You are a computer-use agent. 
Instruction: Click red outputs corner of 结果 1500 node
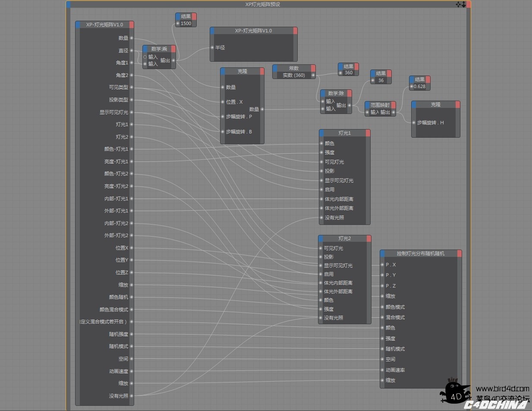point(194,16)
